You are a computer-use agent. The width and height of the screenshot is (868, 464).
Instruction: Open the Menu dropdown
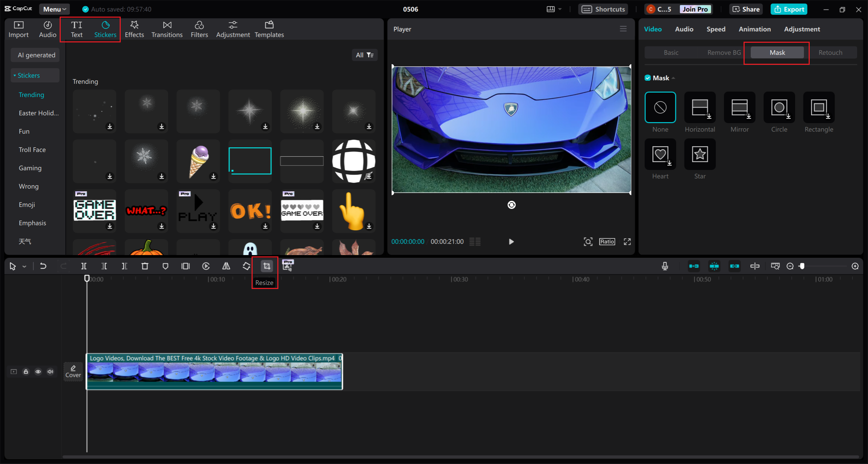[x=54, y=9]
